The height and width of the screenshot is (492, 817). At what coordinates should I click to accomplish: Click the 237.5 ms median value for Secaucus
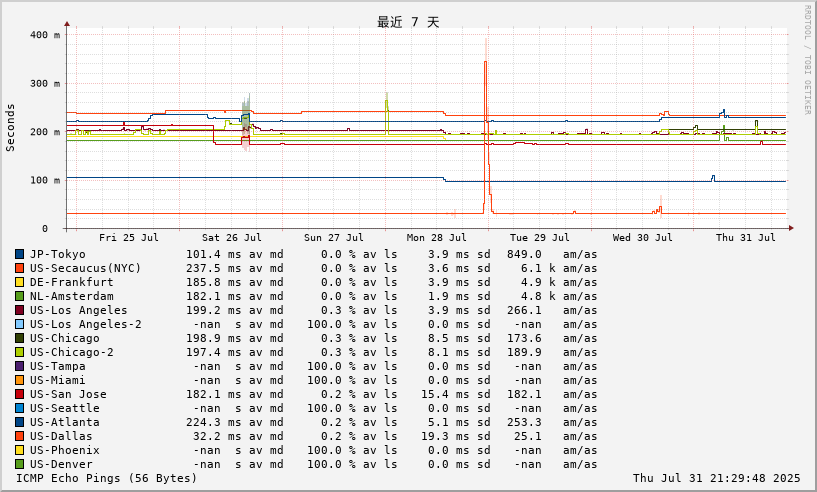click(x=214, y=268)
